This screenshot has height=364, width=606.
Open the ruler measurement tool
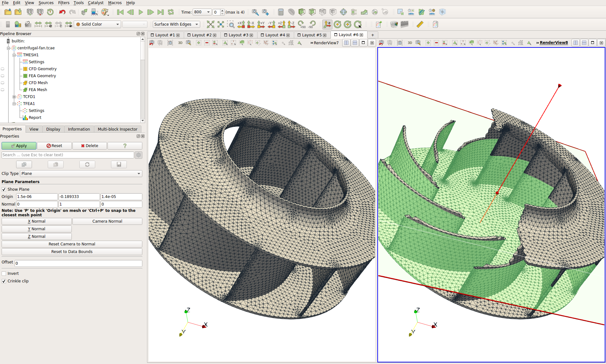(420, 24)
